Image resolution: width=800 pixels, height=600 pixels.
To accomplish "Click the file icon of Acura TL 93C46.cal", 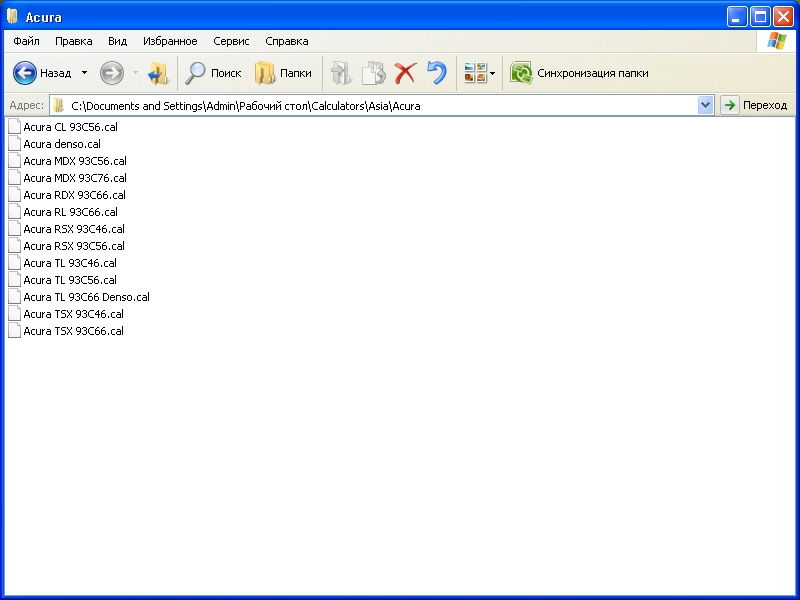I will (x=15, y=263).
